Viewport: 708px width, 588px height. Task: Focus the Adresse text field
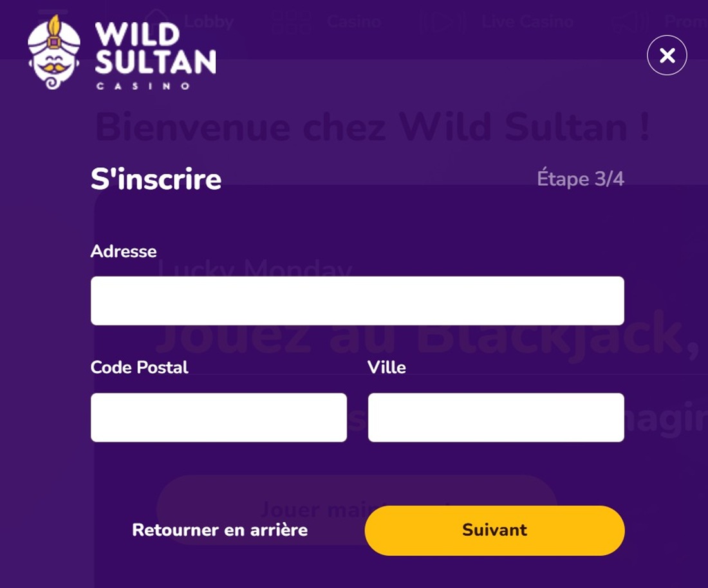357,300
